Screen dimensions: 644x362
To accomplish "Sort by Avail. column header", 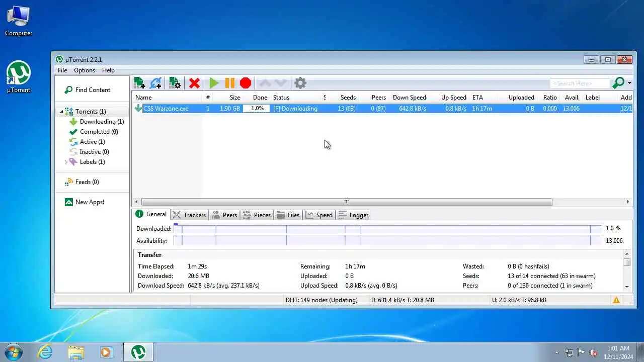I will (571, 98).
